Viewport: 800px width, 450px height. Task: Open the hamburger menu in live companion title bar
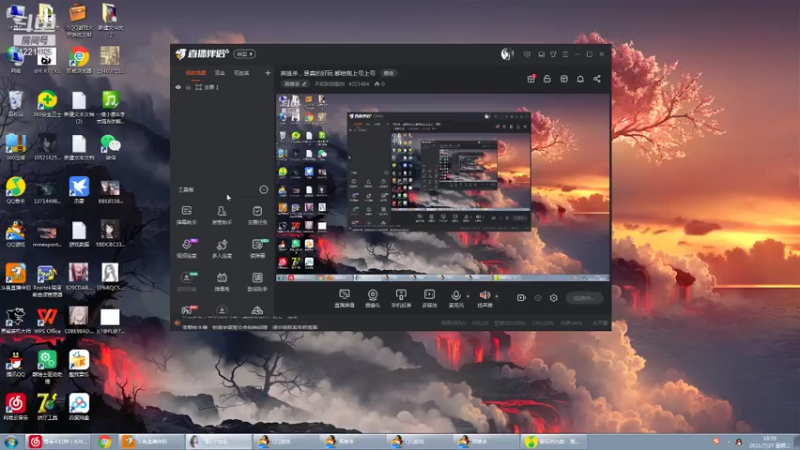pyautogui.click(x=565, y=54)
